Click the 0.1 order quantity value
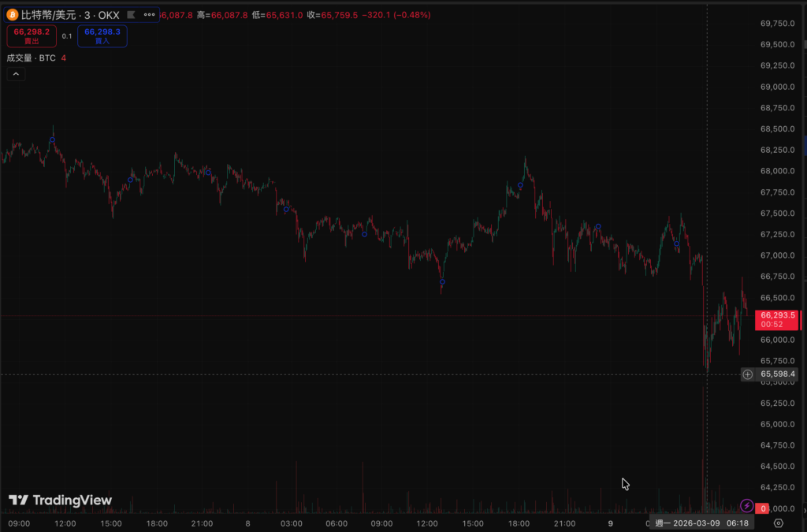807x532 pixels. click(67, 35)
